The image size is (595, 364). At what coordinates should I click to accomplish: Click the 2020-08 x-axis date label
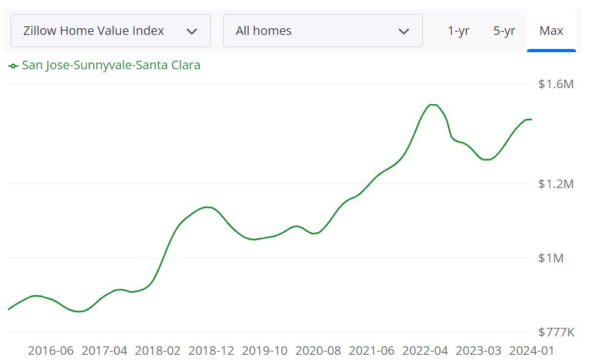coord(319,351)
